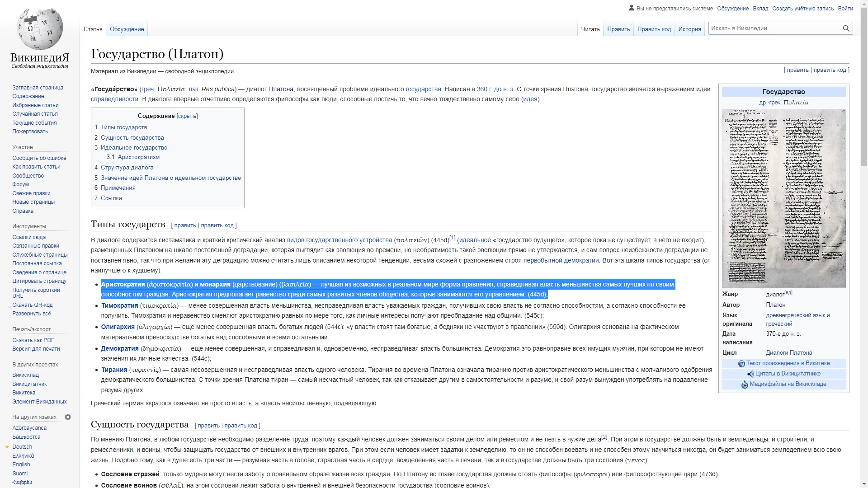The width and height of the screenshot is (868, 488).
Task: Switch to English language version
Action: click(x=21, y=465)
